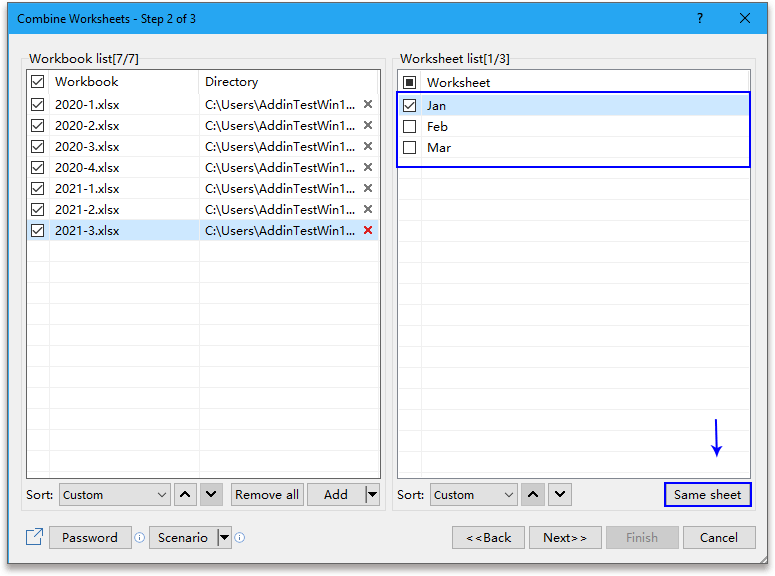Click the Remove all button
Viewport: 775px width, 576px height.
pos(267,494)
